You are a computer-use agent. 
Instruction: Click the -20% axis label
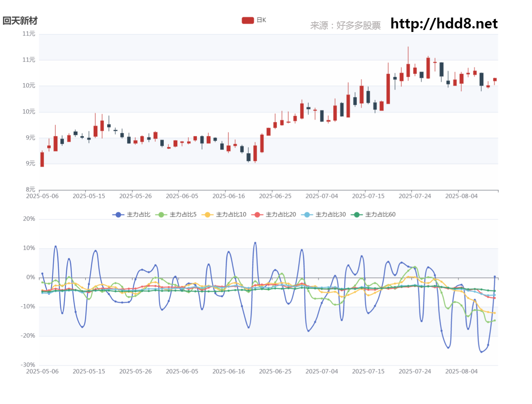pyautogui.click(x=28, y=336)
